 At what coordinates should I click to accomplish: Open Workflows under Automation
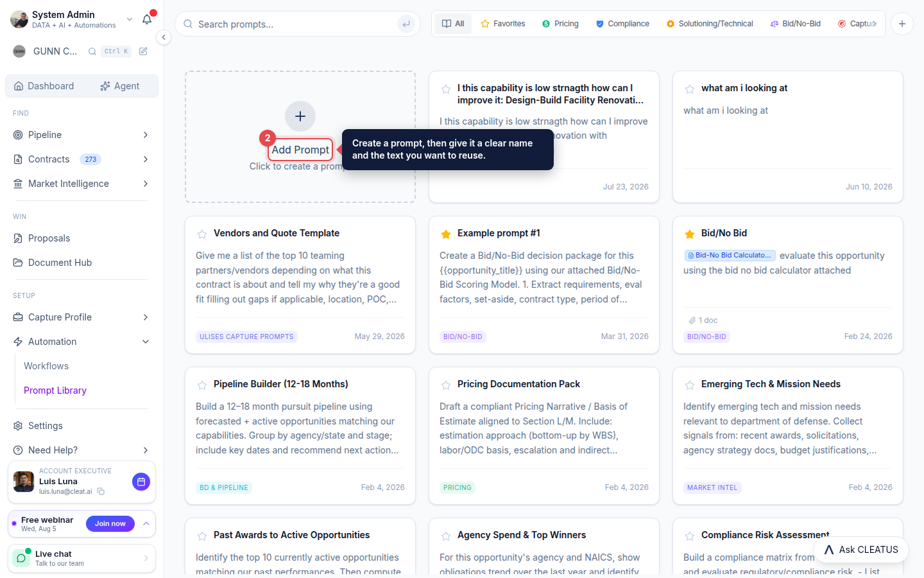[46, 366]
